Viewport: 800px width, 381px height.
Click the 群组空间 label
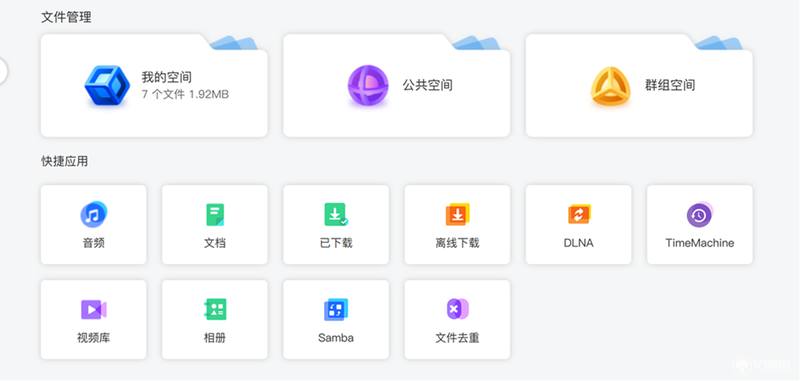(670, 85)
